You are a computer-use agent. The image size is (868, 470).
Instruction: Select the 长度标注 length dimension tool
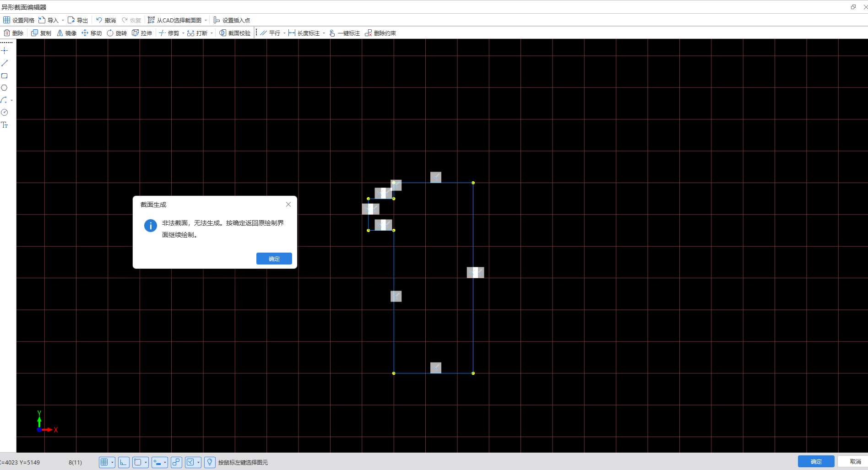click(304, 33)
